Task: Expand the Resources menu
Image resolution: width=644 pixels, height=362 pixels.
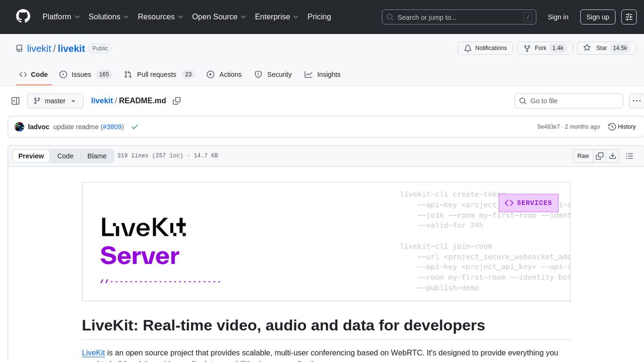Action: point(161,17)
